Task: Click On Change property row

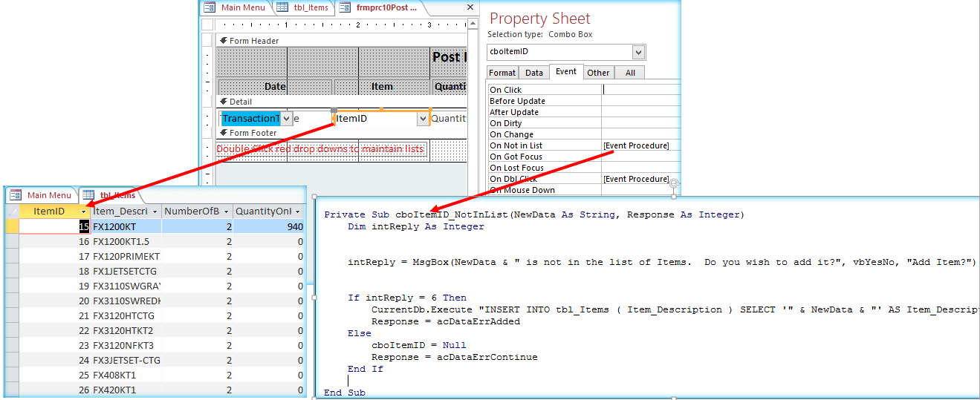Action: point(584,134)
